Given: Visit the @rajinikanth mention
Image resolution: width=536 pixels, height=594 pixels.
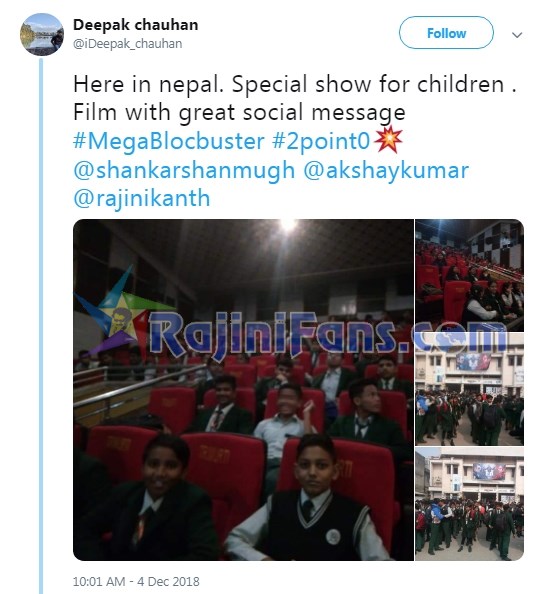Looking at the screenshot, I should (x=142, y=199).
